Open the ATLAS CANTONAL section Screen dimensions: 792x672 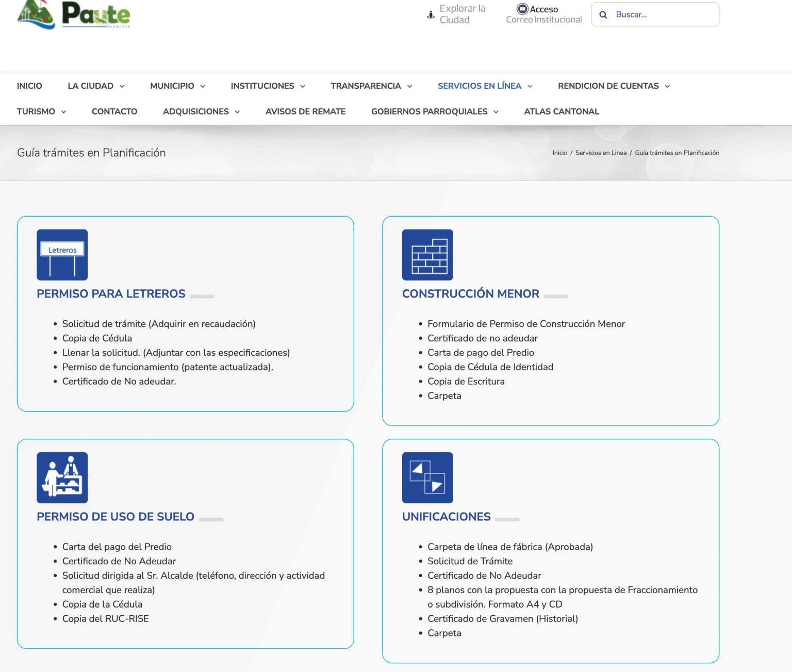point(561,111)
